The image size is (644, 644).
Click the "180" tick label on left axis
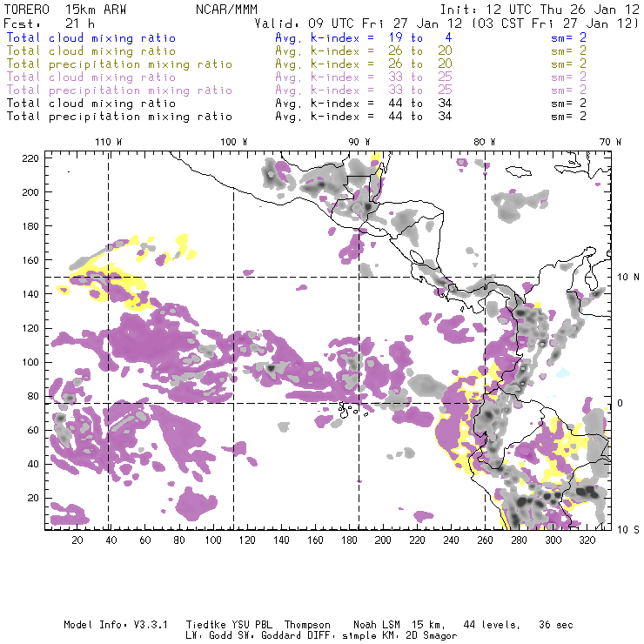[30, 226]
